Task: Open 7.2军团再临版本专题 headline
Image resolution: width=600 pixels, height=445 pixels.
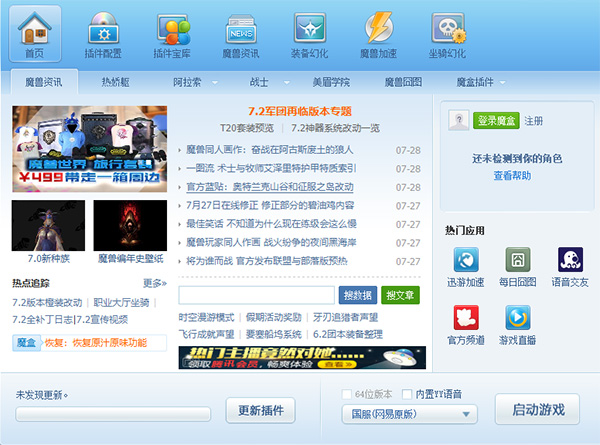Action: (300, 111)
